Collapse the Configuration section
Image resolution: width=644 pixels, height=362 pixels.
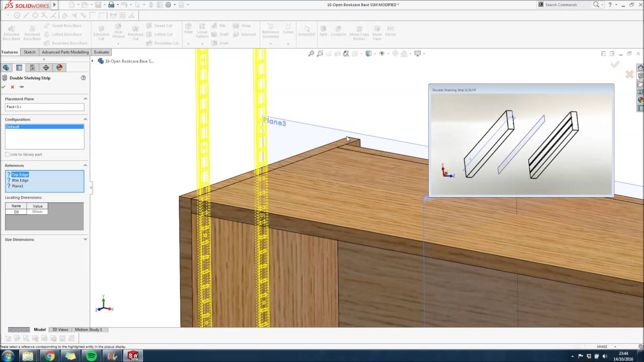85,119
